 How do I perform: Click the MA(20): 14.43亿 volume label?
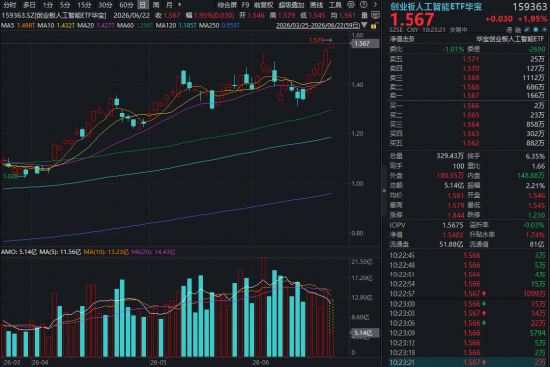click(x=153, y=252)
